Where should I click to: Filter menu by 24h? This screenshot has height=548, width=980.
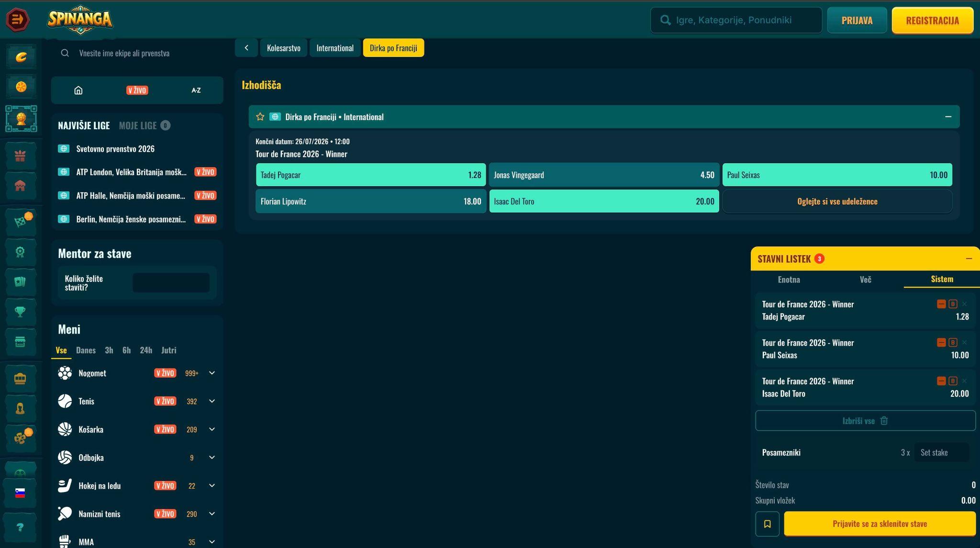point(146,350)
